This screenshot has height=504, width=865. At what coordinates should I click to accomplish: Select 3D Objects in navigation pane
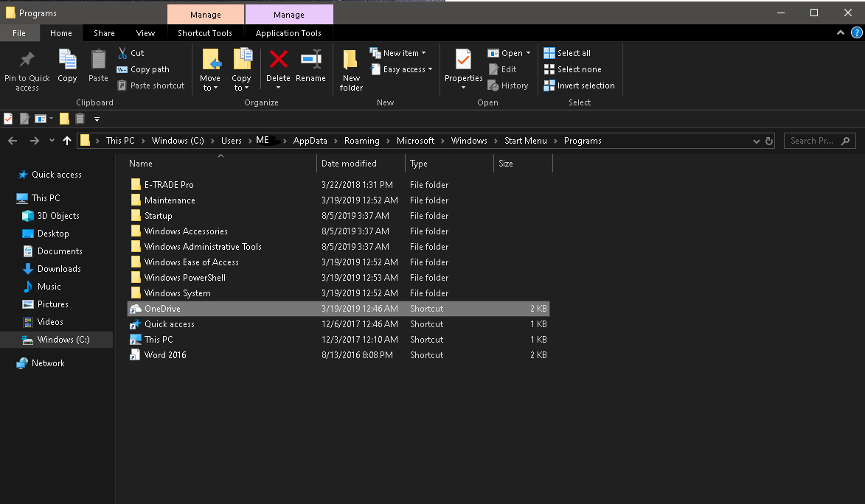point(58,216)
